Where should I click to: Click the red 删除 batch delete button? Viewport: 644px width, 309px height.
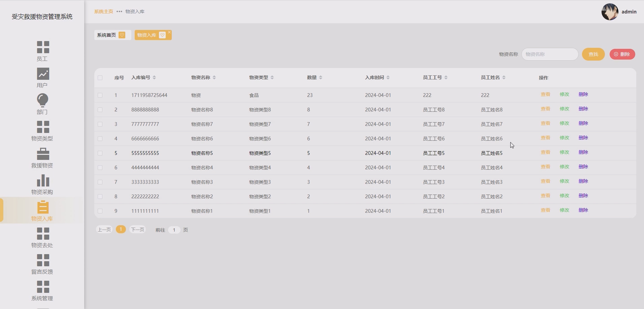point(622,54)
